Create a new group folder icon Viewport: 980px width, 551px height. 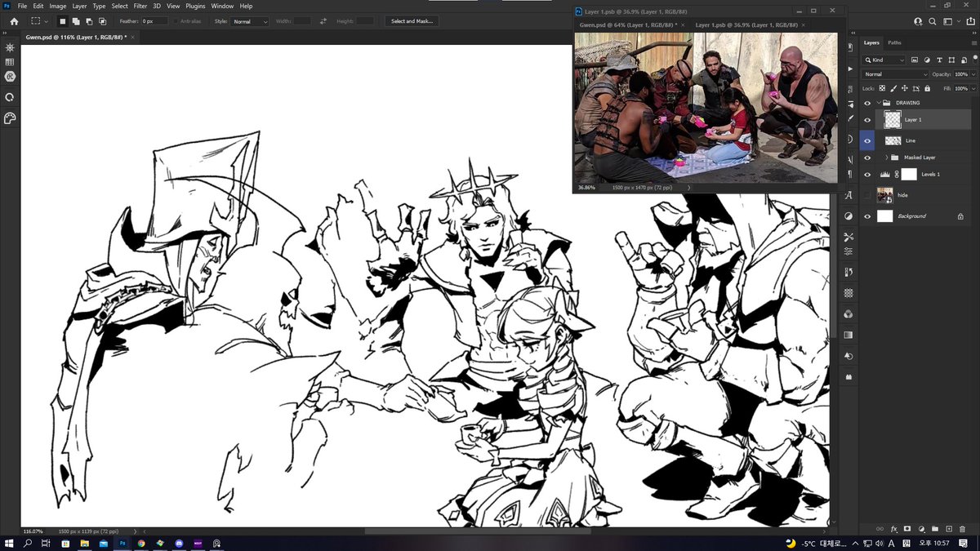click(x=935, y=529)
